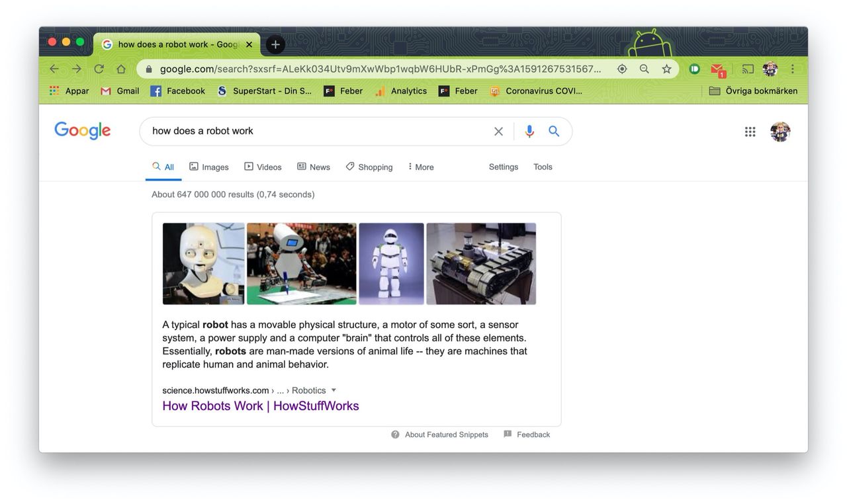Screen dimensions: 847x504
Task: Click the zoom magnifier icon in address bar
Action: pos(645,69)
